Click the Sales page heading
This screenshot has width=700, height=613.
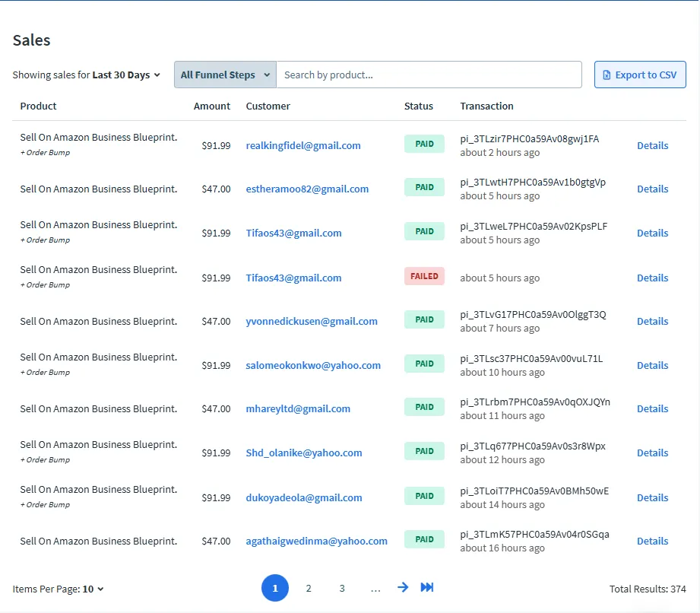(31, 40)
